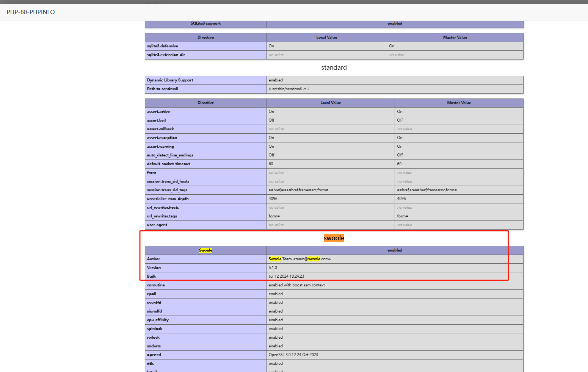
Task: Click the sqlite3.defensive directive name
Action: (x=163, y=46)
